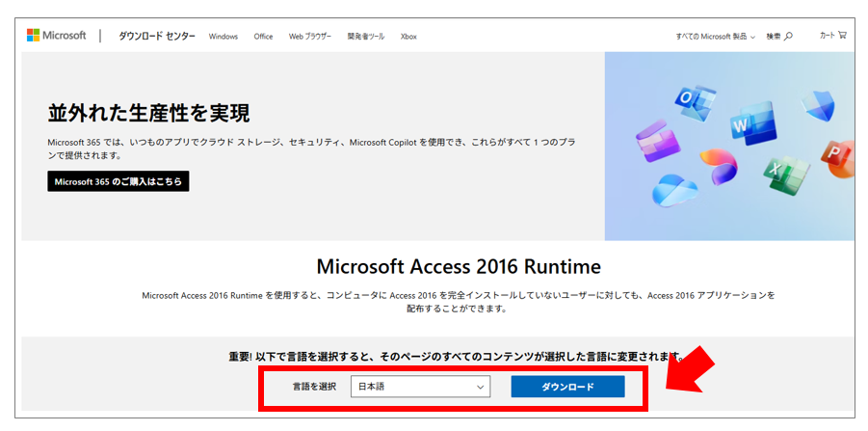Open the shopping cart icon
The width and height of the screenshot is (868, 431).
843,35
